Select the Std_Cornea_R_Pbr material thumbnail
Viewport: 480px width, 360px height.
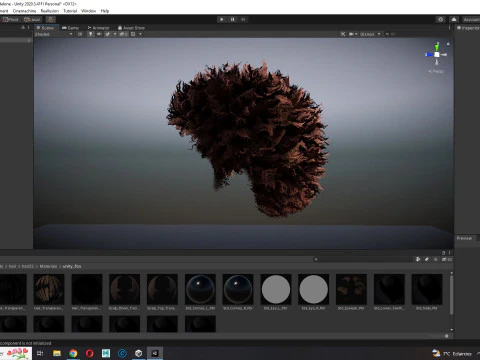pyautogui.click(x=238, y=289)
